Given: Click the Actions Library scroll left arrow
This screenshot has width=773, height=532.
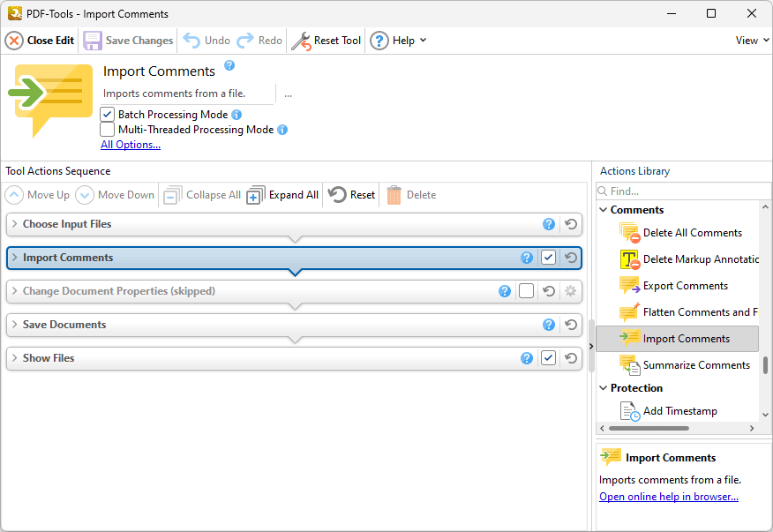Looking at the screenshot, I should tap(603, 429).
